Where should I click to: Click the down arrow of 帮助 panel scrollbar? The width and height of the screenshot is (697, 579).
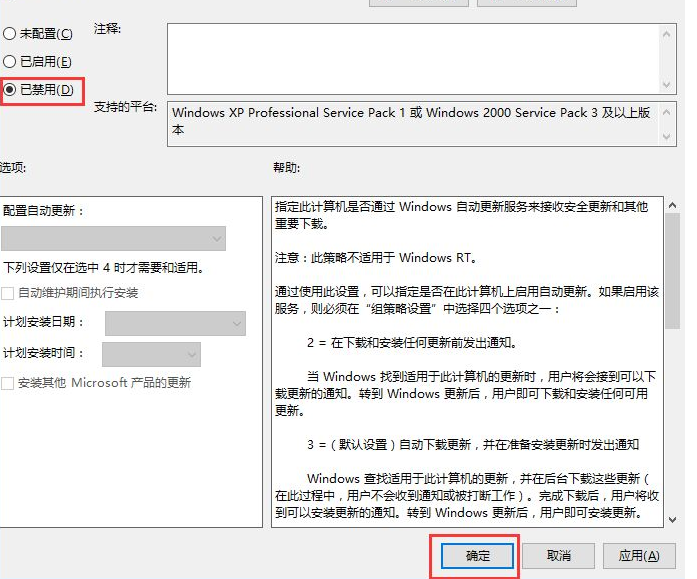pyautogui.click(x=672, y=518)
